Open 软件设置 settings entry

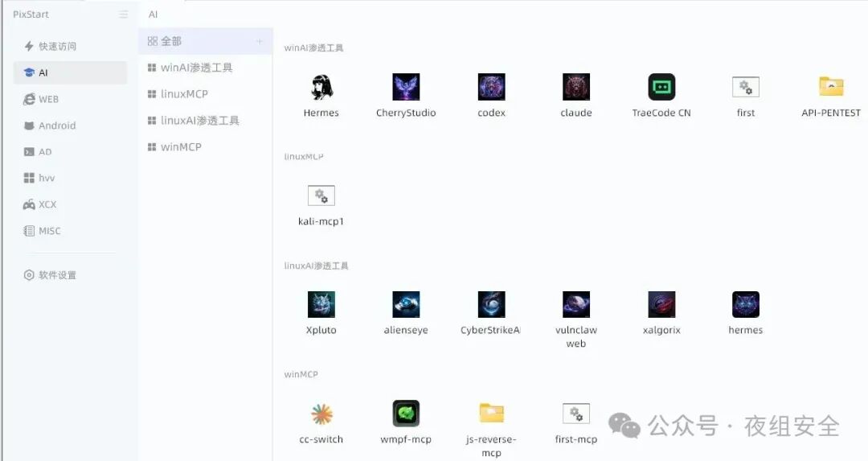pos(70,275)
